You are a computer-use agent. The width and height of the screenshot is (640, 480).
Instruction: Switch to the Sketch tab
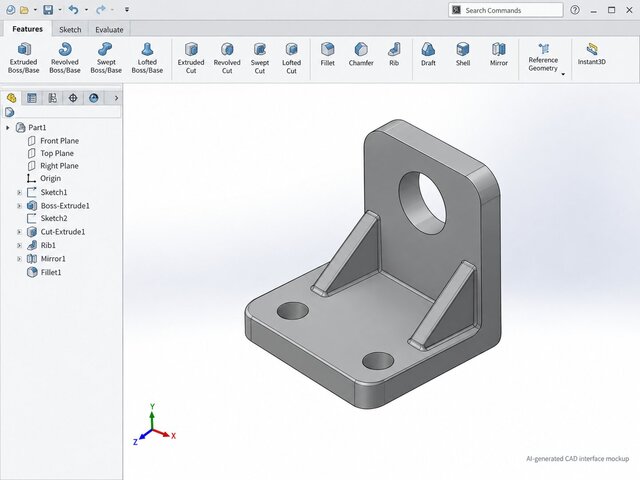pos(70,29)
